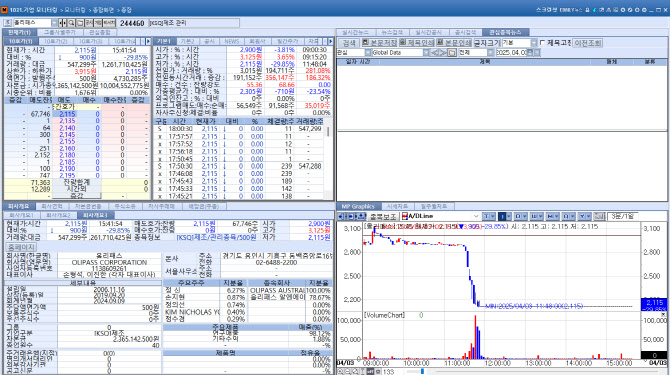Click the magnifier stock search icon

(x=71, y=23)
